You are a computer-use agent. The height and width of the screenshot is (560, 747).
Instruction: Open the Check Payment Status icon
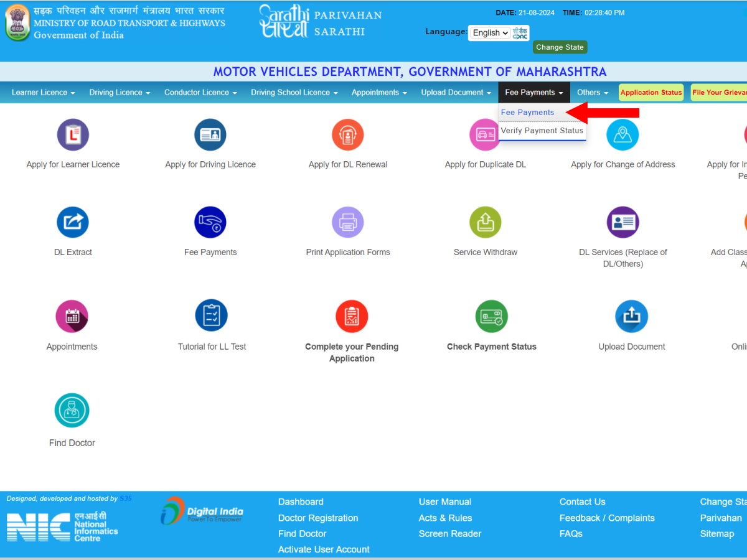[x=491, y=316]
